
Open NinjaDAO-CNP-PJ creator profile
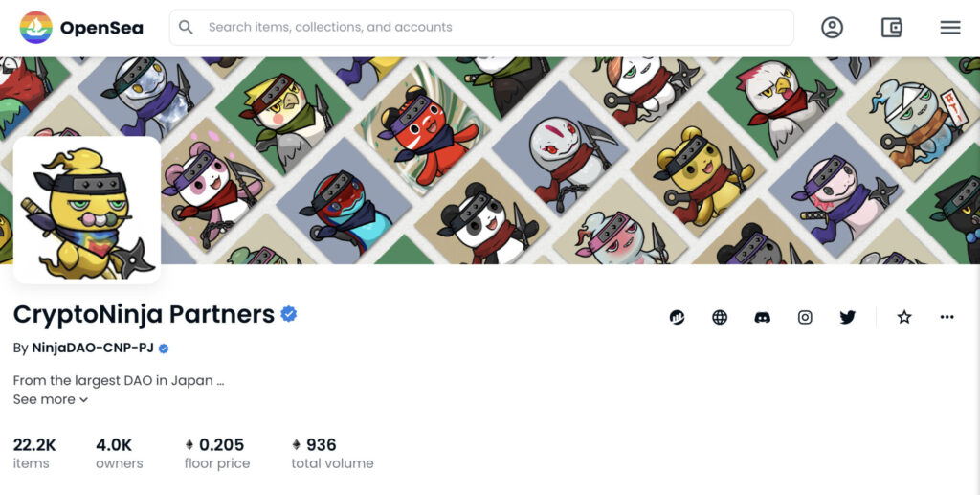pyautogui.click(x=93, y=348)
